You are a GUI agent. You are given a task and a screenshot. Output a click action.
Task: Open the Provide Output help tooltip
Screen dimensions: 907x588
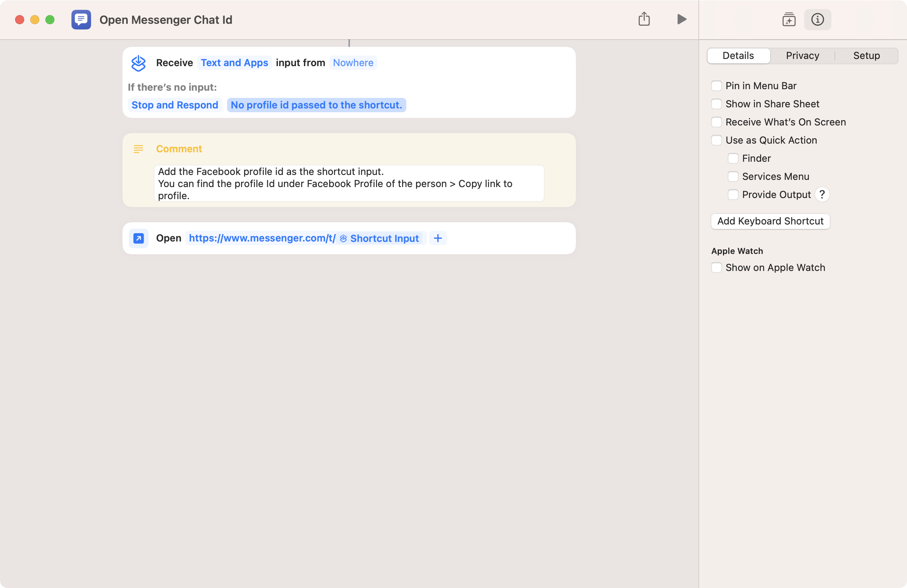pyautogui.click(x=822, y=194)
